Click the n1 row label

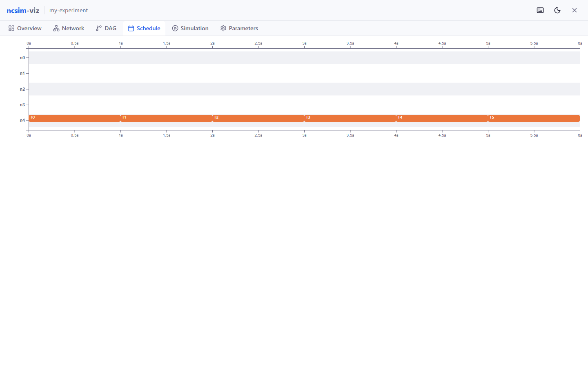[22, 74]
